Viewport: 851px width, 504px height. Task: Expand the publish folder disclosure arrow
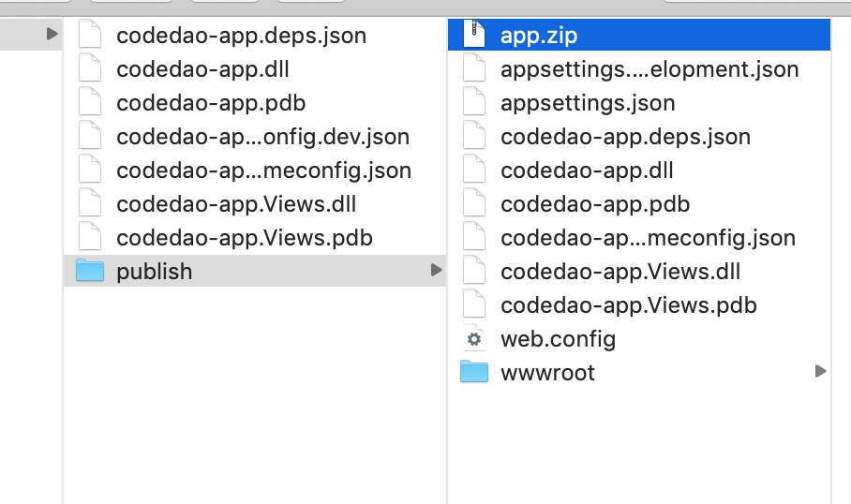pos(436,271)
